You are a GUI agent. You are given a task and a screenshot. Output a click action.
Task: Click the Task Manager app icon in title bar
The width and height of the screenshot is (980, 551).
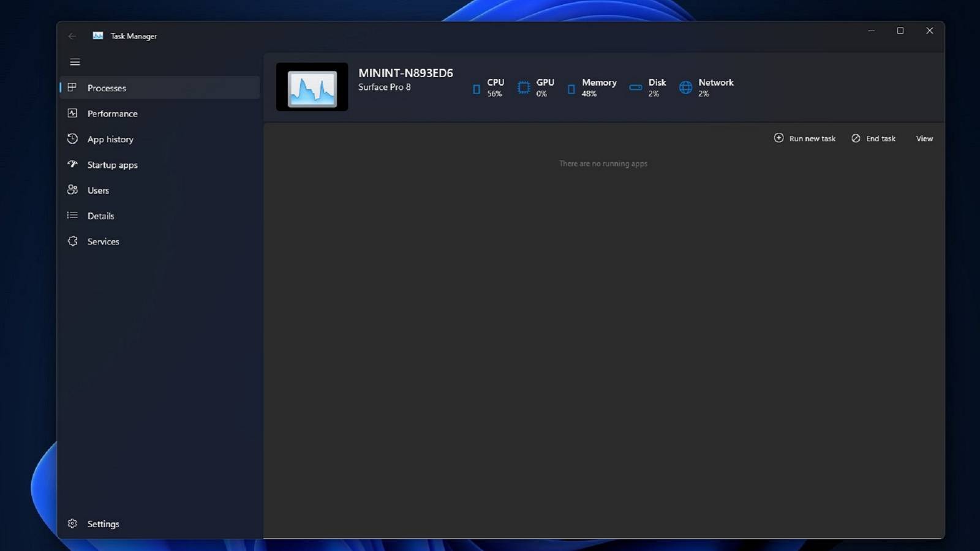coord(98,36)
